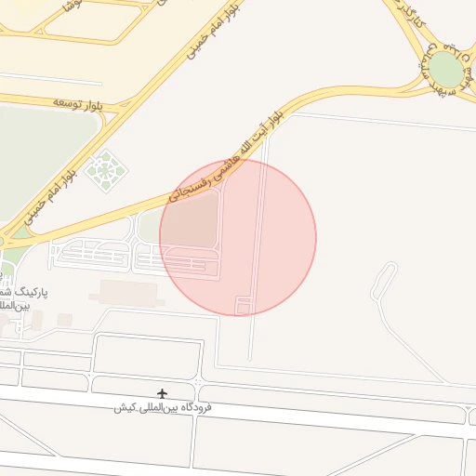This screenshot has height=476, width=476.
Task: Select the کنارگذر road label
Action: 410,15
